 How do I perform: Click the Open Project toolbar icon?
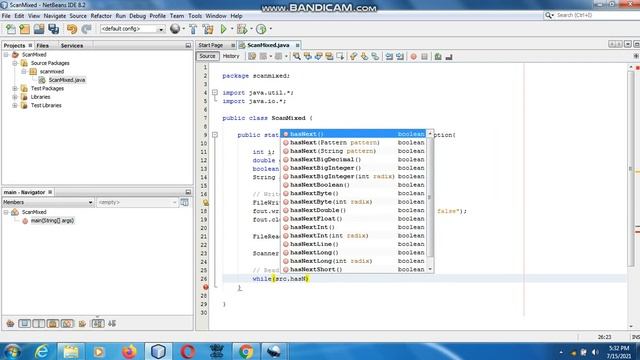(x=39, y=29)
